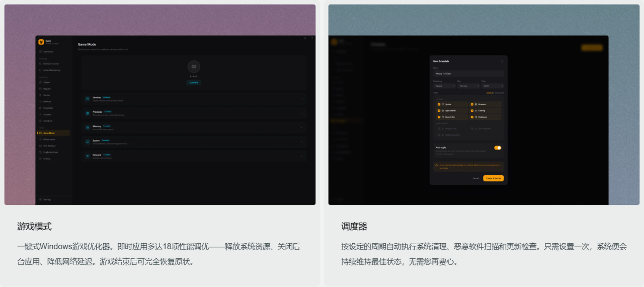Open the Frequency dropdown set to Weekly

pos(444,86)
